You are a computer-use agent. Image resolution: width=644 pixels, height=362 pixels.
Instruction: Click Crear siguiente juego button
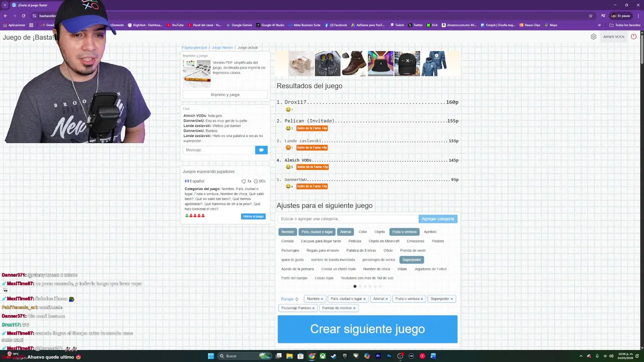click(x=367, y=329)
